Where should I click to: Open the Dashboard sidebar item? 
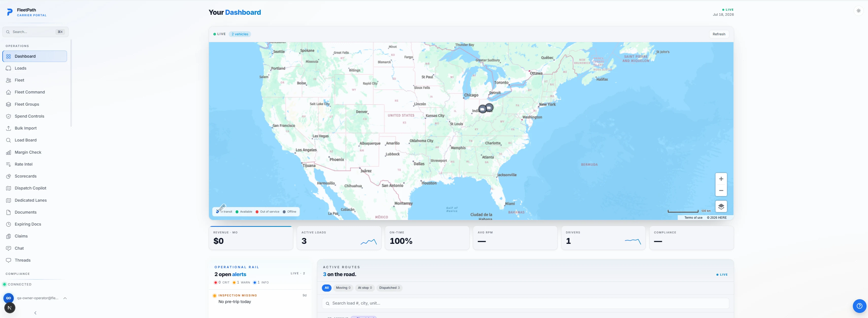point(35,56)
